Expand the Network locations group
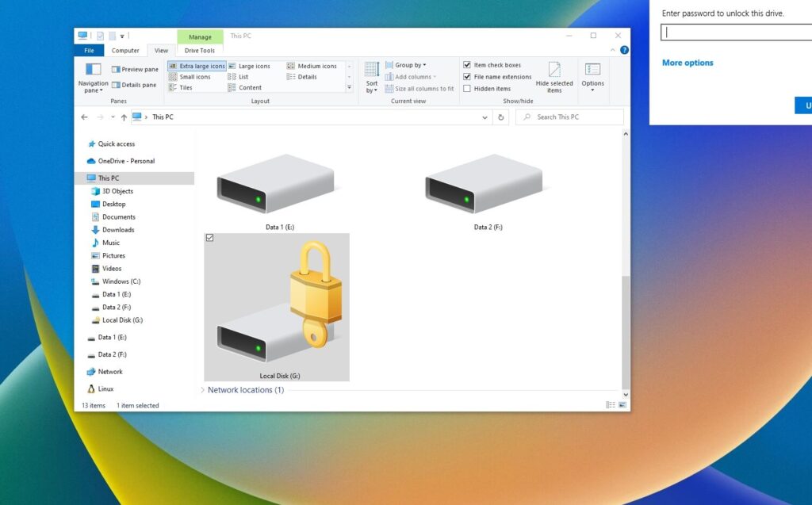 [202, 390]
